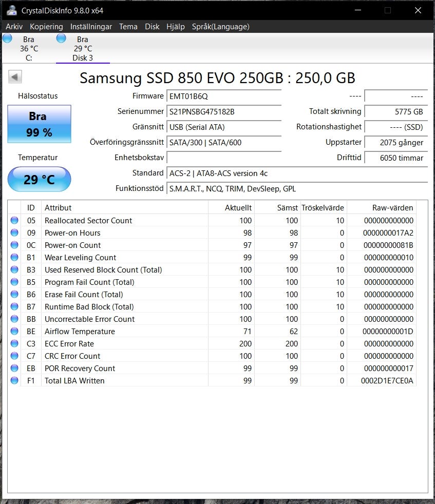435x504 pixels.
Task: Open the Arkiv menu
Action: pyautogui.click(x=14, y=27)
